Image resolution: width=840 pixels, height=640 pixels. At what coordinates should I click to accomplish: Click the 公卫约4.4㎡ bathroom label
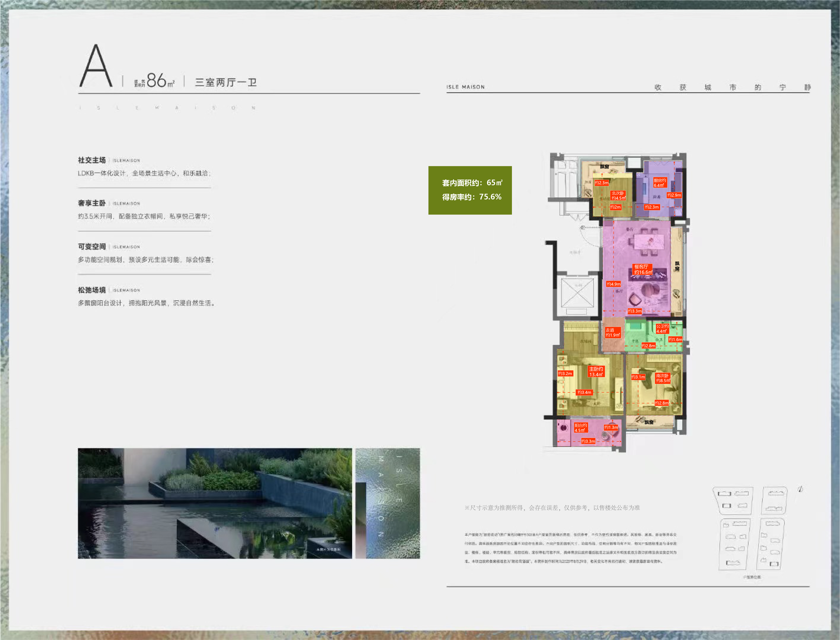pos(662,328)
